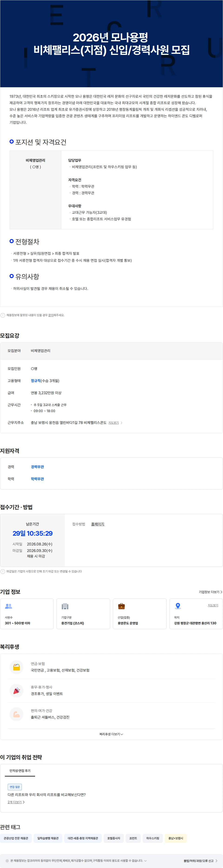The image size is (223, 868).
Task: Expand 복리후생 더보기
Action: 111,734
